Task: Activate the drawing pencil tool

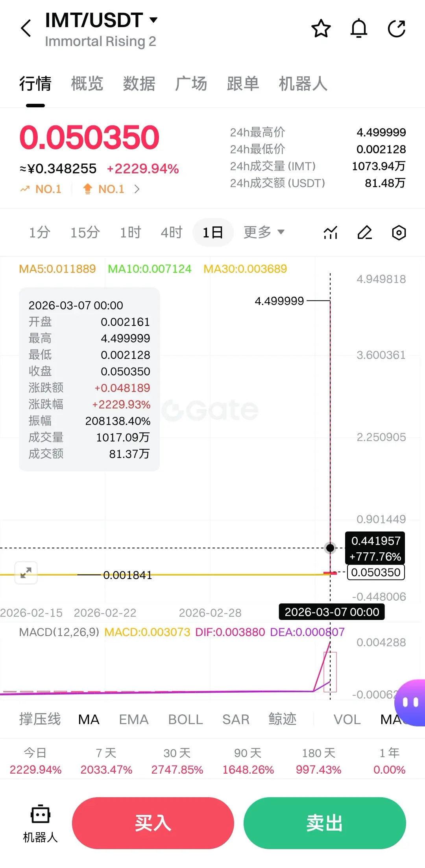Action: point(365,233)
